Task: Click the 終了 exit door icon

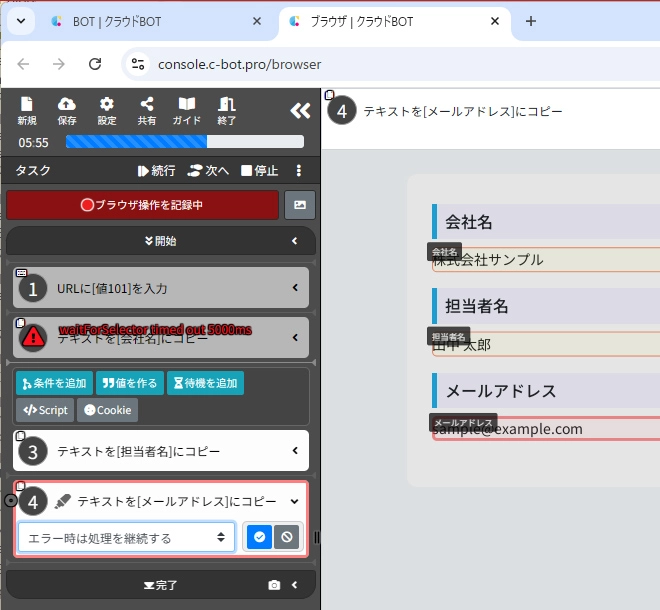Action: (x=227, y=110)
